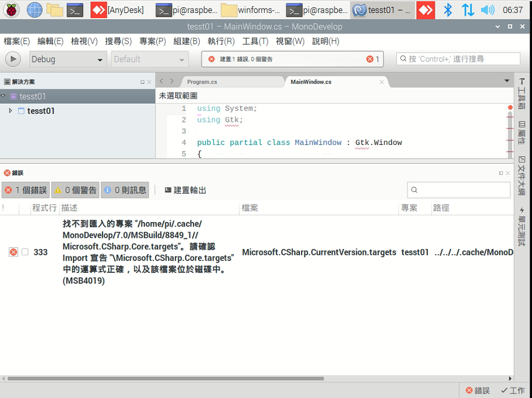Switch to the [AnyDesk] taskbar window
Viewport: 532px width, 398px height.
[x=118, y=10]
